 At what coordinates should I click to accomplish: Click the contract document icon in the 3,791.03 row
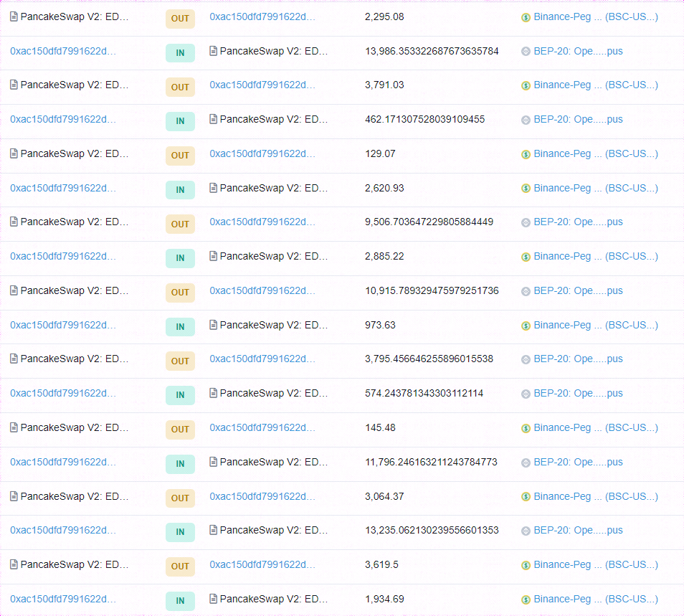coord(14,85)
